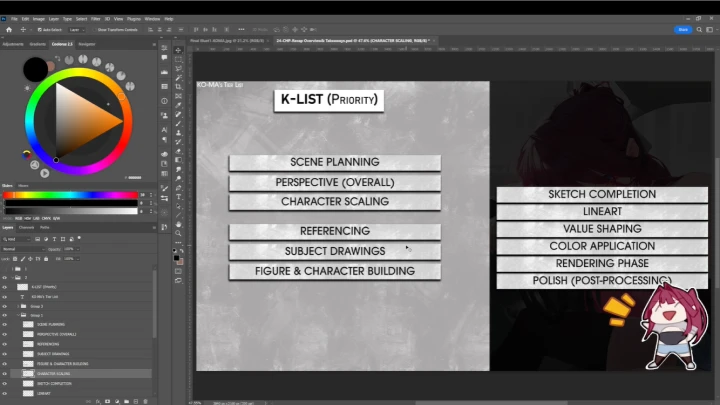Open the Properties info panel icon
720x405 pixels.
pyautogui.click(x=164, y=101)
